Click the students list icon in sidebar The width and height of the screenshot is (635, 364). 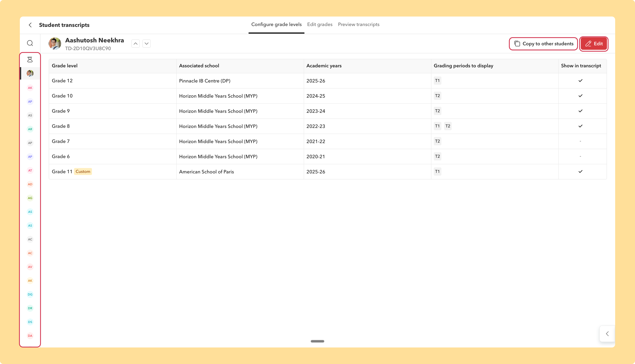coord(30,59)
